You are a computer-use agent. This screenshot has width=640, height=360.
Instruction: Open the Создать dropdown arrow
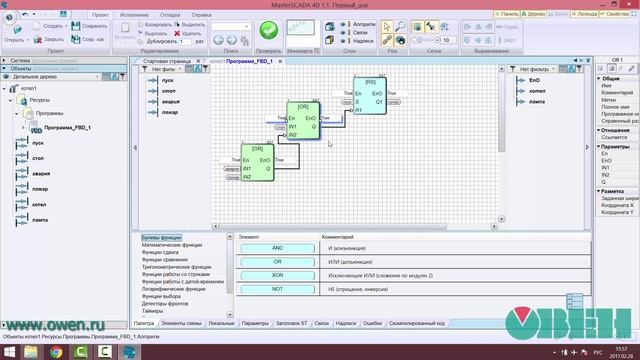66,26
